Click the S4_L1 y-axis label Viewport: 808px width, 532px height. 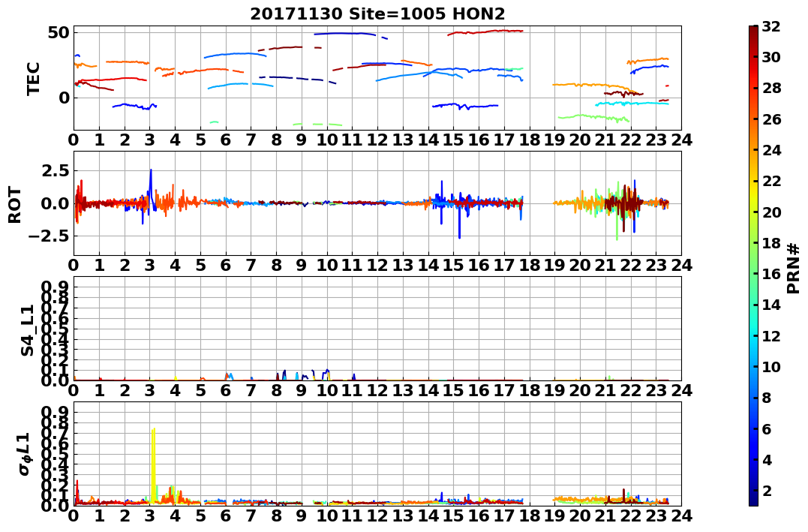click(x=27, y=330)
